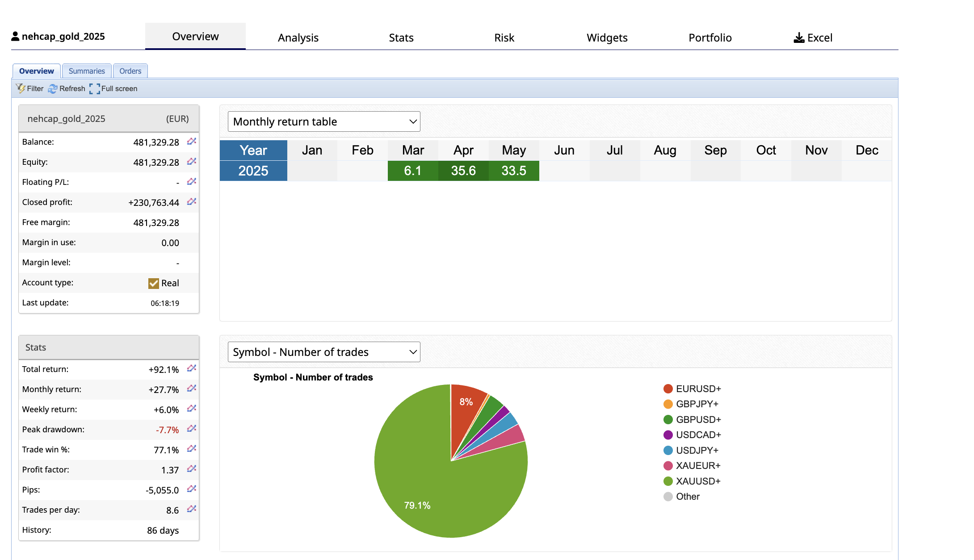Screen dimensions: 974x560
Task: Click chart icon next to Profit factor
Action: 192,469
